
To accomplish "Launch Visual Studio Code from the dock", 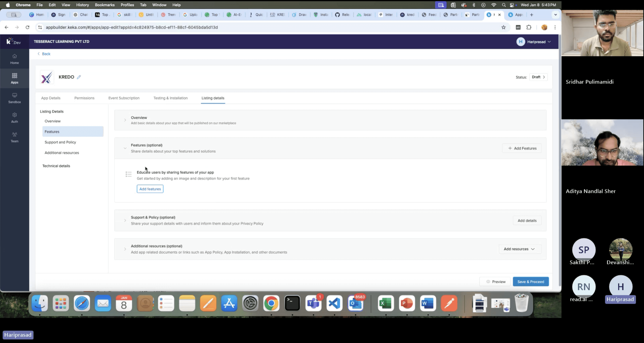I will point(334,303).
